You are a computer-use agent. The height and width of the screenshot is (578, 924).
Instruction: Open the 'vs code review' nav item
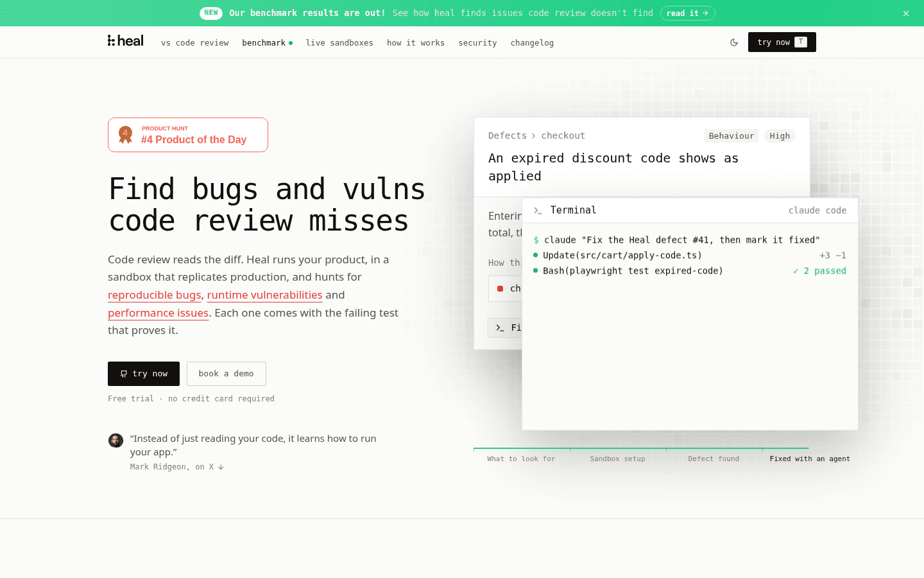coord(195,43)
